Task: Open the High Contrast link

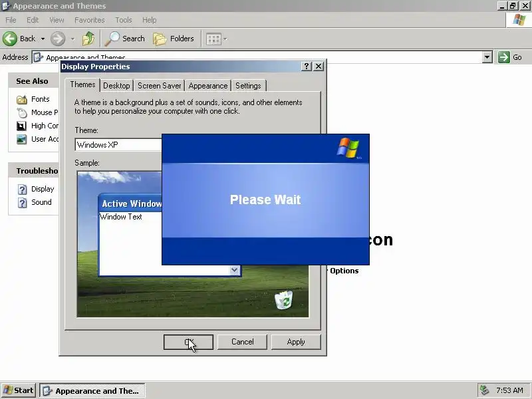Action: (45, 126)
